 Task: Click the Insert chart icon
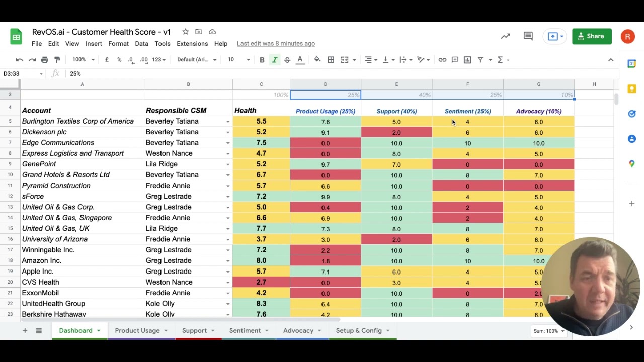point(467,60)
